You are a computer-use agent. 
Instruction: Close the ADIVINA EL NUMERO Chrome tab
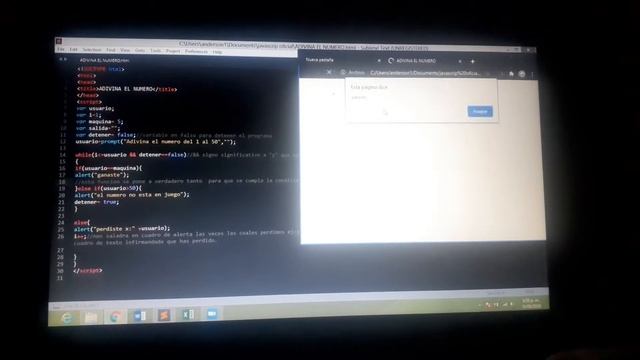[460, 61]
